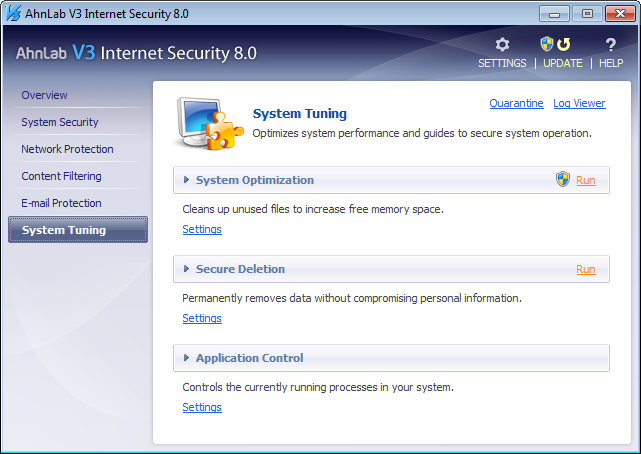Click the Update shield and arrow icon

pos(555,44)
